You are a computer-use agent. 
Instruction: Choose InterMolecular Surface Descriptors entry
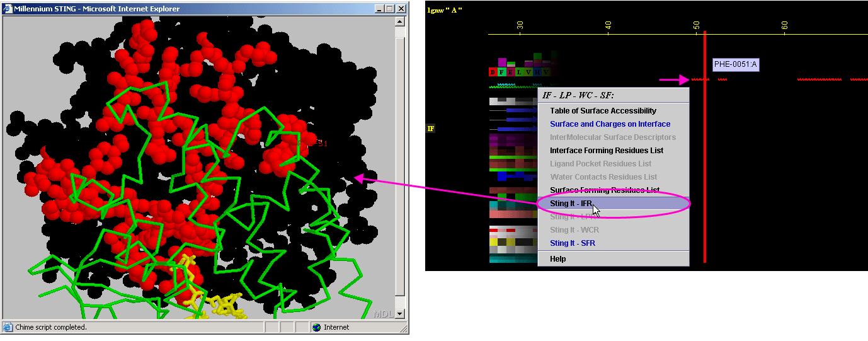pyautogui.click(x=613, y=137)
